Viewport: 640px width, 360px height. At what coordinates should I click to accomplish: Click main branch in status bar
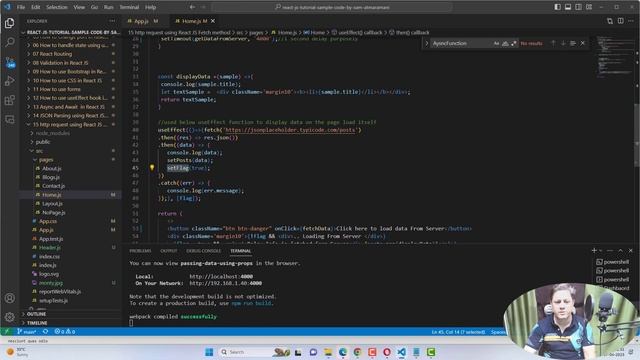tap(27, 331)
